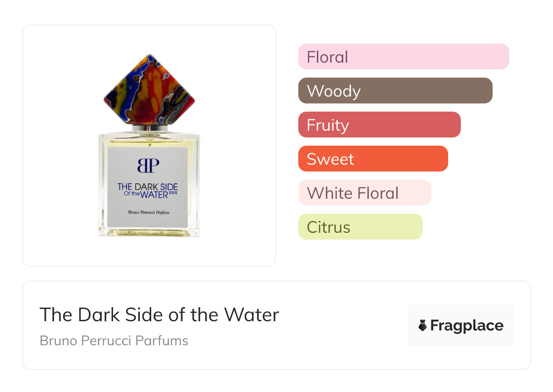Open The Dark Side of the Water title

(x=159, y=314)
